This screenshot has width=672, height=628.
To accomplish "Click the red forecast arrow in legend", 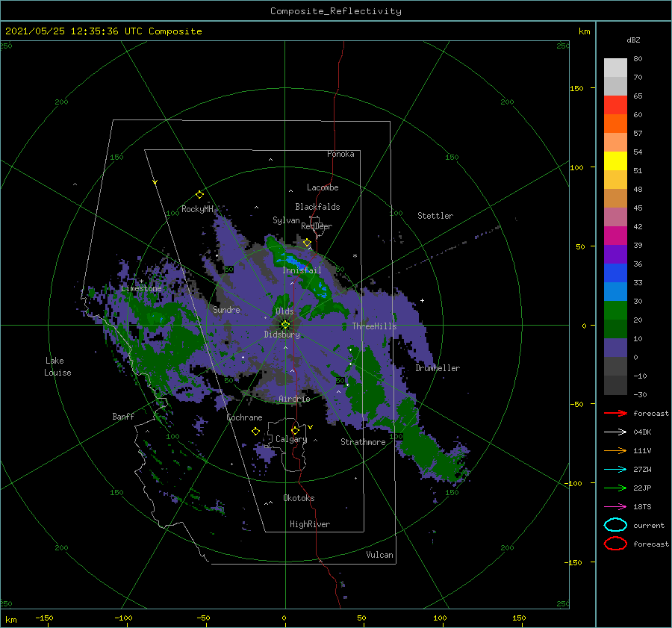I will click(615, 413).
